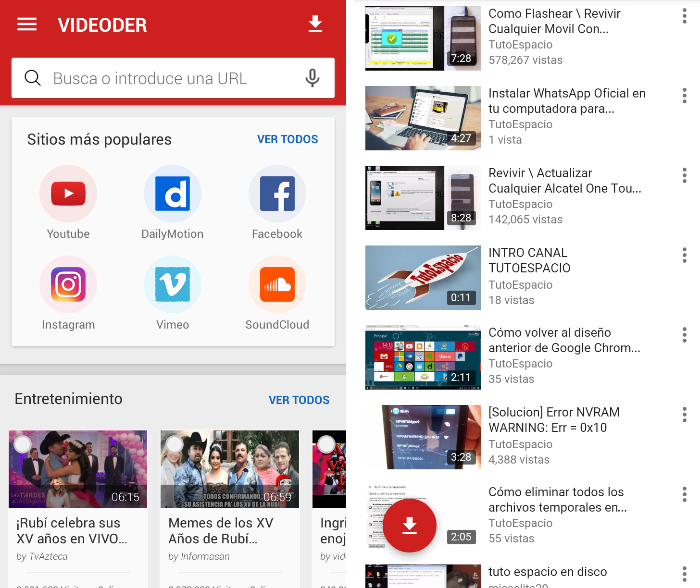Open the hamburger menu in Videoder header
The image size is (700, 588).
click(x=27, y=24)
